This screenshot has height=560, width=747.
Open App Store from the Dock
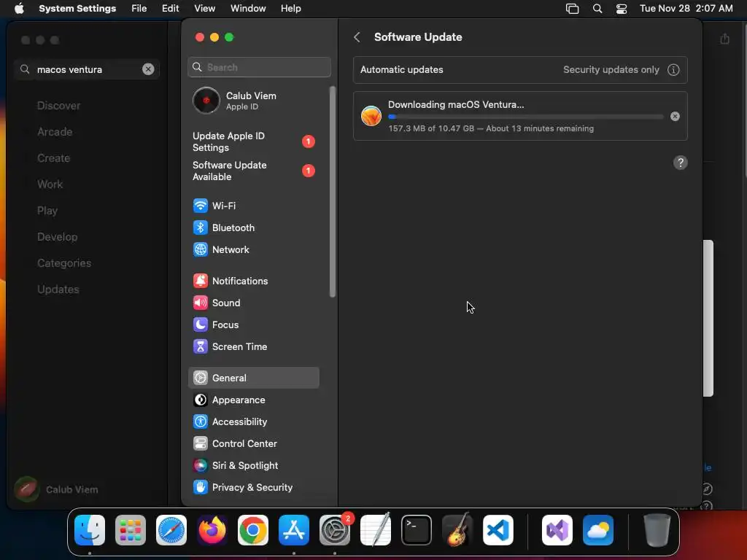click(294, 530)
